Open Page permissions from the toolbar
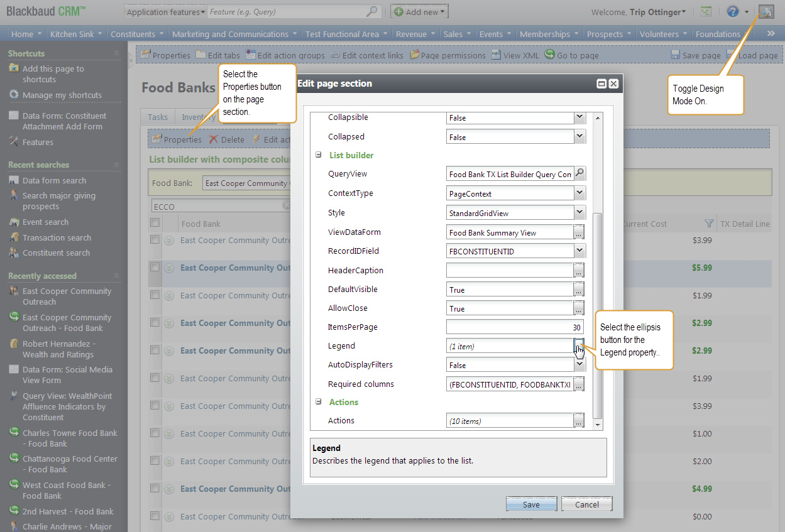The image size is (785, 532). coord(448,55)
